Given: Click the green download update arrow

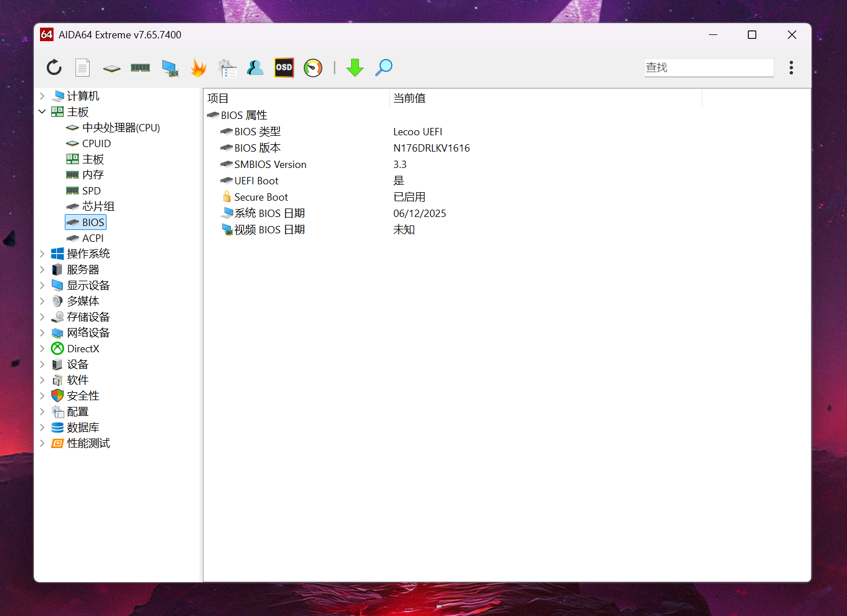Looking at the screenshot, I should pos(355,68).
